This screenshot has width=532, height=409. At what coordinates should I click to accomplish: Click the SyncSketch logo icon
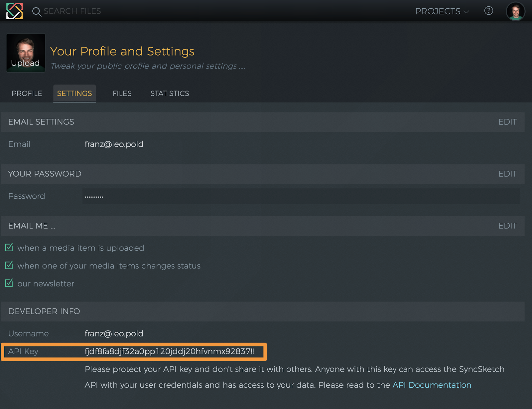15,11
